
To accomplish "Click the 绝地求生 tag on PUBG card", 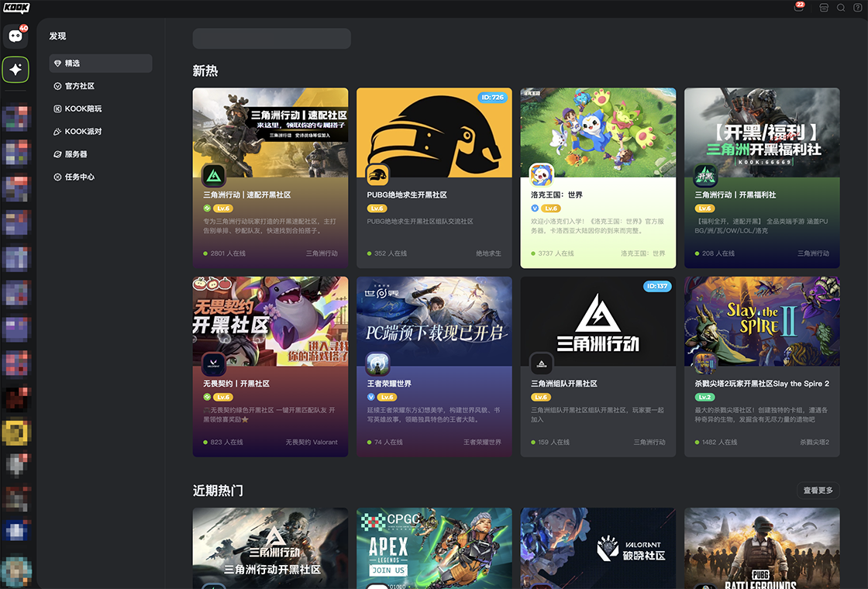I will point(489,253).
